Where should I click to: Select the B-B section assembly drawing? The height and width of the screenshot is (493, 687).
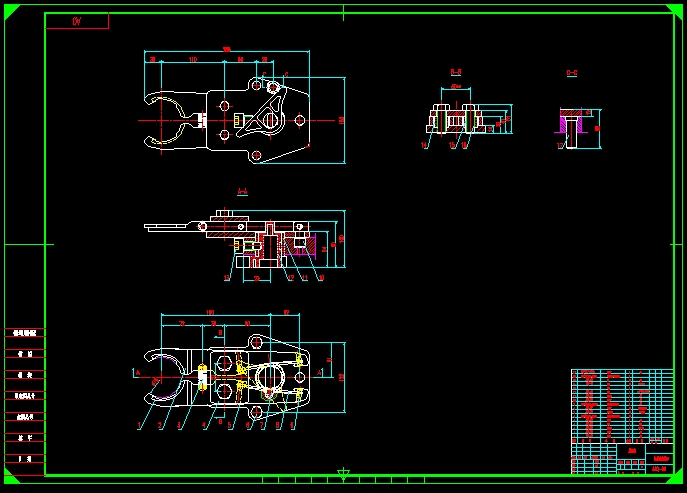(x=463, y=119)
